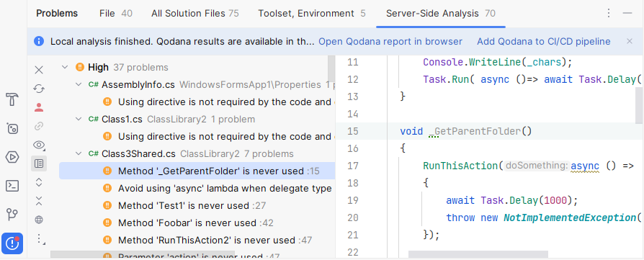Image resolution: width=644 pixels, height=260 pixels.
Task: Click C# file icon of AssemblyInfo.cs
Action: click(x=93, y=84)
